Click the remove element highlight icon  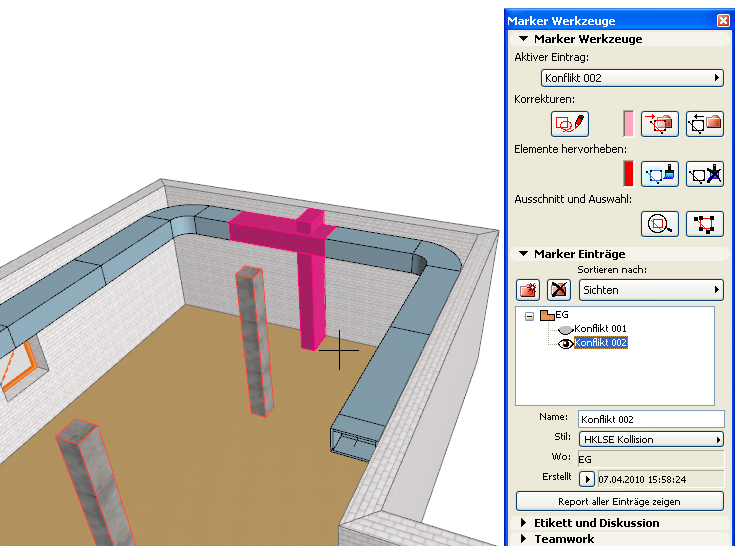(x=705, y=174)
